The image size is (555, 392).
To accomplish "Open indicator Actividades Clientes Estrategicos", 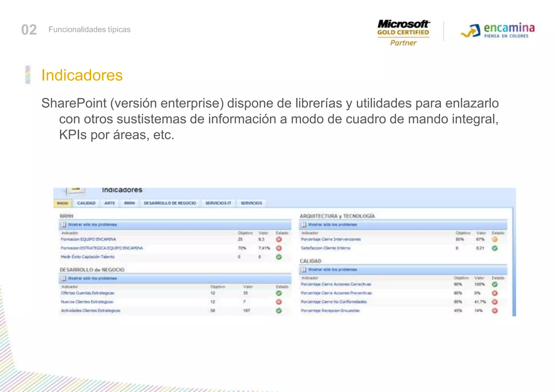I will [91, 311].
